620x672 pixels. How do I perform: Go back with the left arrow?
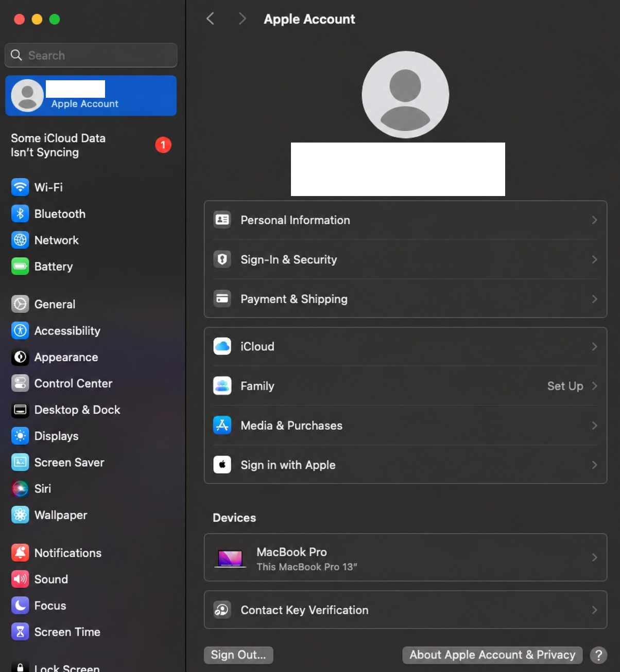coord(210,19)
